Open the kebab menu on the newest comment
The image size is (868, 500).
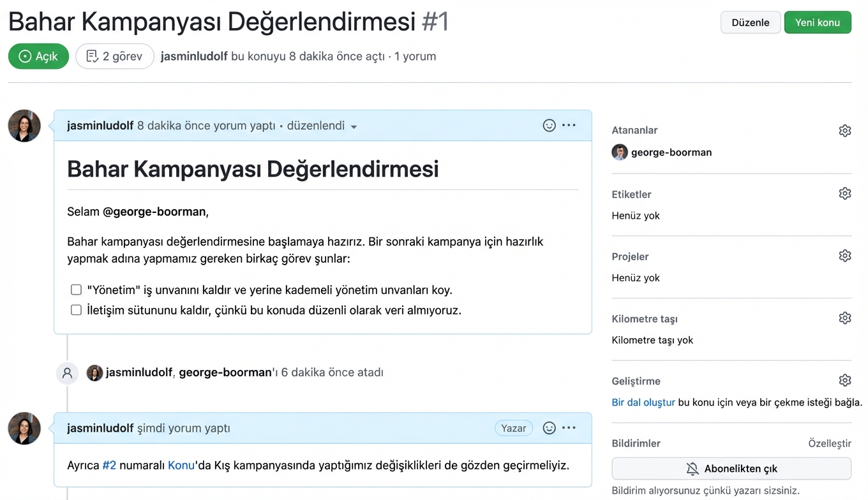click(569, 428)
